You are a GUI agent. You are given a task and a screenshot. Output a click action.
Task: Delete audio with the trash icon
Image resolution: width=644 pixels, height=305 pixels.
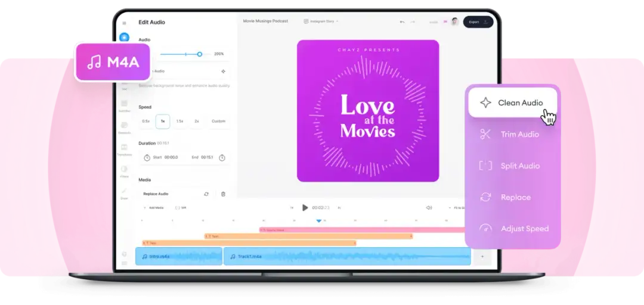[x=223, y=194]
